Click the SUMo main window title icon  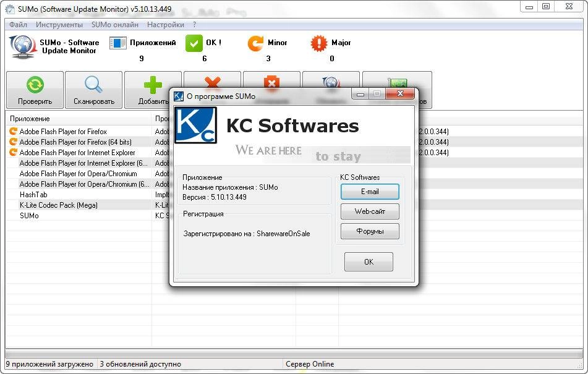(x=10, y=9)
